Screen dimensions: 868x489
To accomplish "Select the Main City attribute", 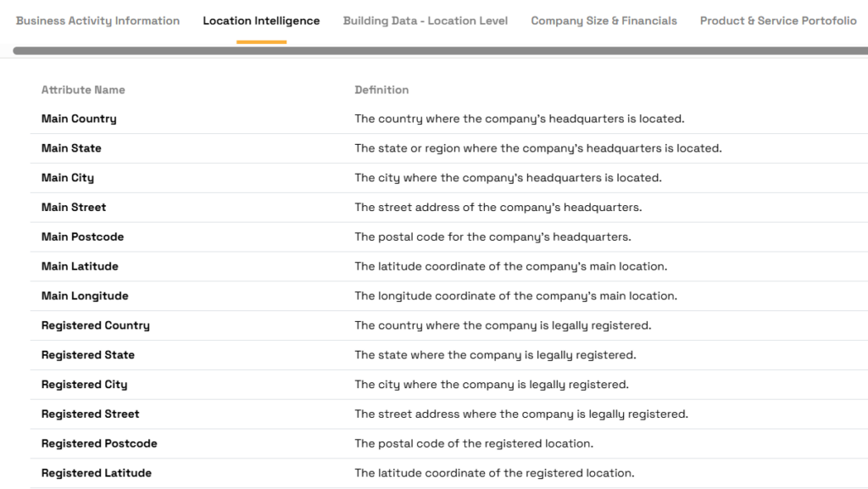I will pos(68,177).
